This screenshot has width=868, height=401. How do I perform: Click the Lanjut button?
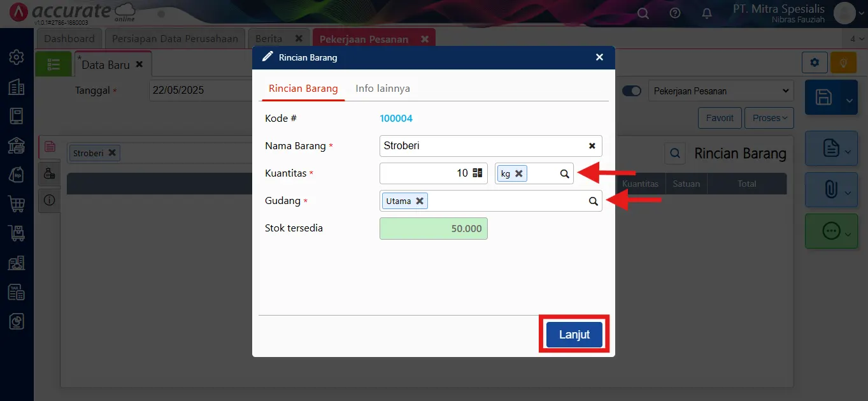coord(574,335)
